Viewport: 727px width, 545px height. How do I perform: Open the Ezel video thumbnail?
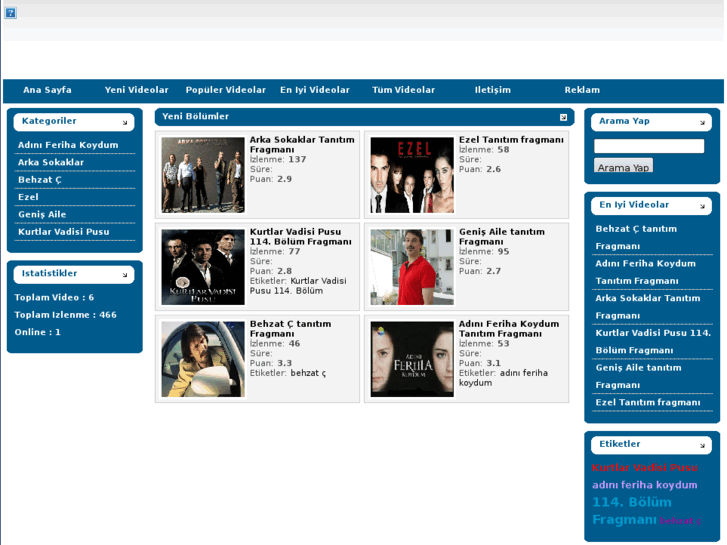[412, 175]
